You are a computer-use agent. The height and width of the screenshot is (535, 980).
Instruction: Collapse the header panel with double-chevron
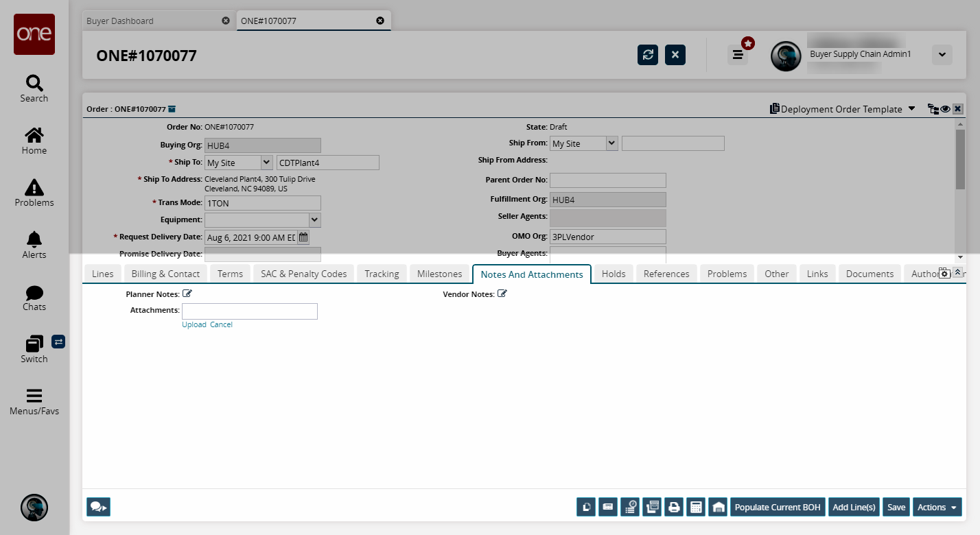tap(958, 272)
